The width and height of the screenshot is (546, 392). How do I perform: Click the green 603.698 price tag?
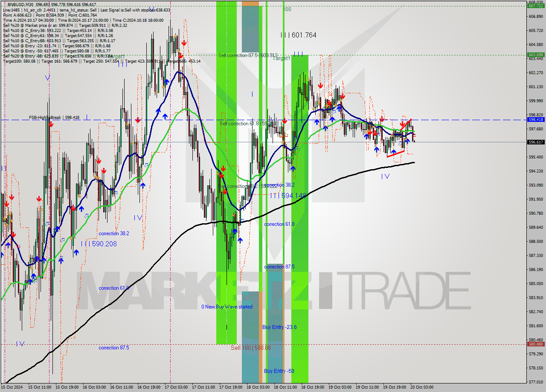[x=536, y=55]
